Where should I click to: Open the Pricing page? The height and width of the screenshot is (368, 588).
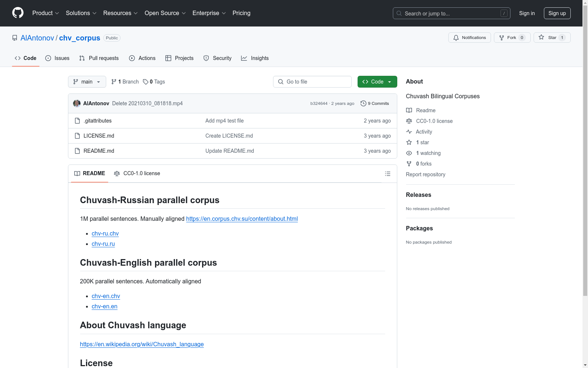tap(241, 13)
